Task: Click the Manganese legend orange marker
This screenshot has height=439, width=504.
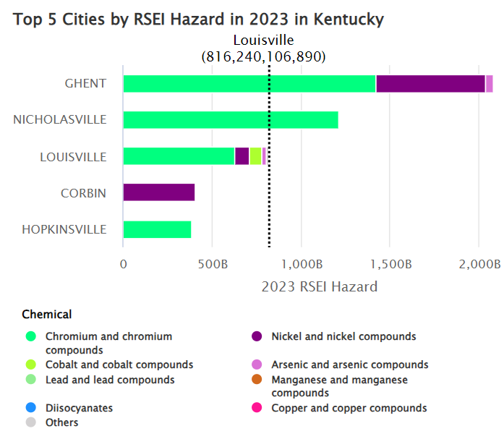Action: click(x=256, y=380)
